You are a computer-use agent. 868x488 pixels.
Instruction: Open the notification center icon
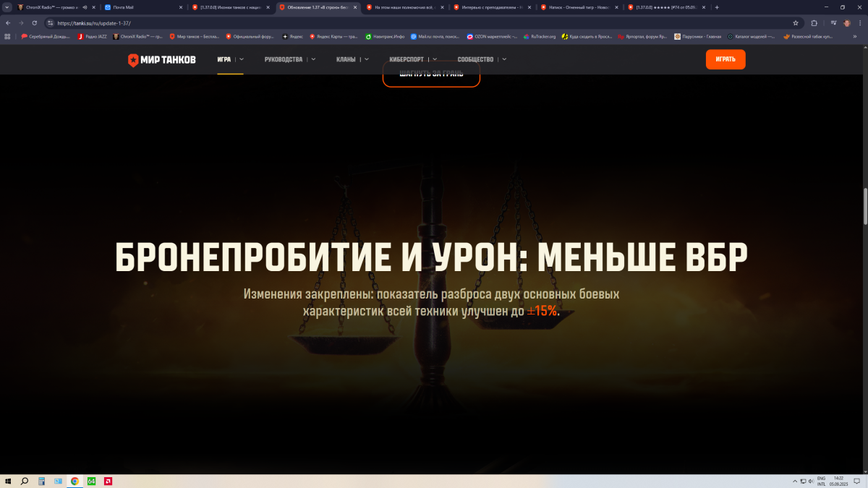[856, 481]
